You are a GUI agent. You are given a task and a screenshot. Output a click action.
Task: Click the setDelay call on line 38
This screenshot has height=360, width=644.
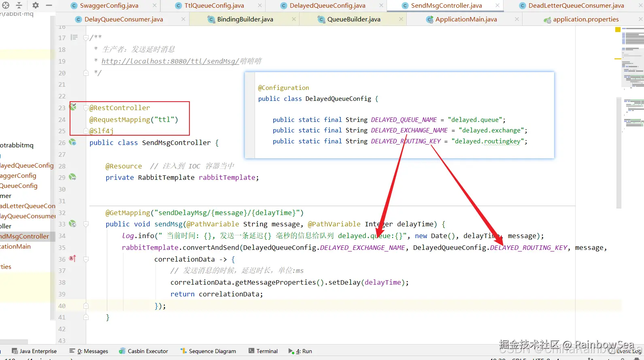344,282
